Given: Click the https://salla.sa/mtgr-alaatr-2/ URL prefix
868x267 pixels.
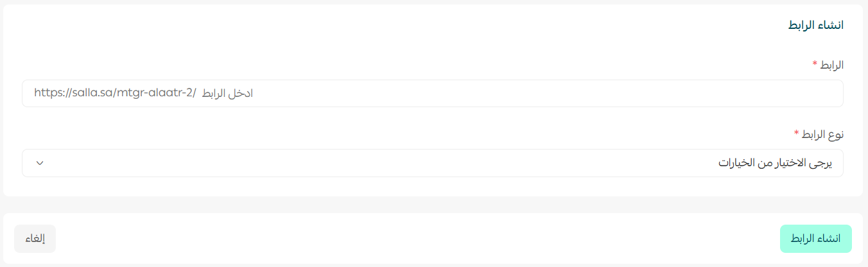Looking at the screenshot, I should (115, 94).
